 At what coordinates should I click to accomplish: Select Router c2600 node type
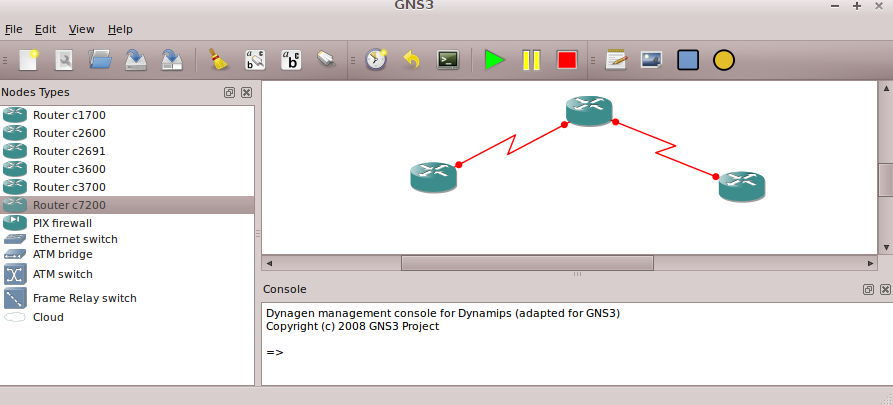(128, 133)
